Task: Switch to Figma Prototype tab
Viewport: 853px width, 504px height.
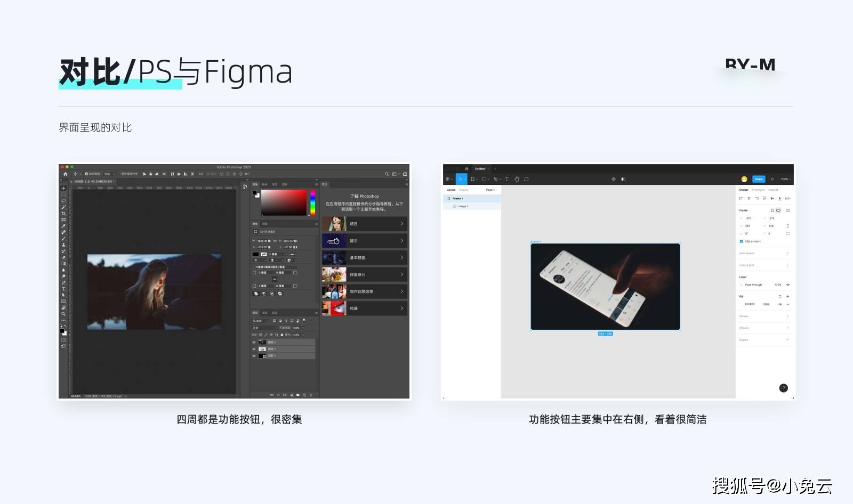Action: (759, 190)
